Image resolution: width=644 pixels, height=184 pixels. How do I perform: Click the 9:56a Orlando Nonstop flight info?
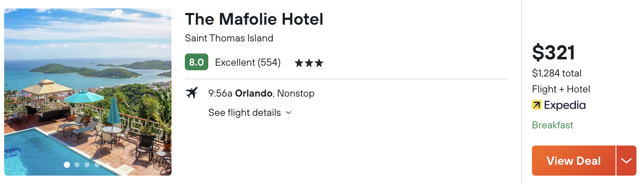click(261, 93)
